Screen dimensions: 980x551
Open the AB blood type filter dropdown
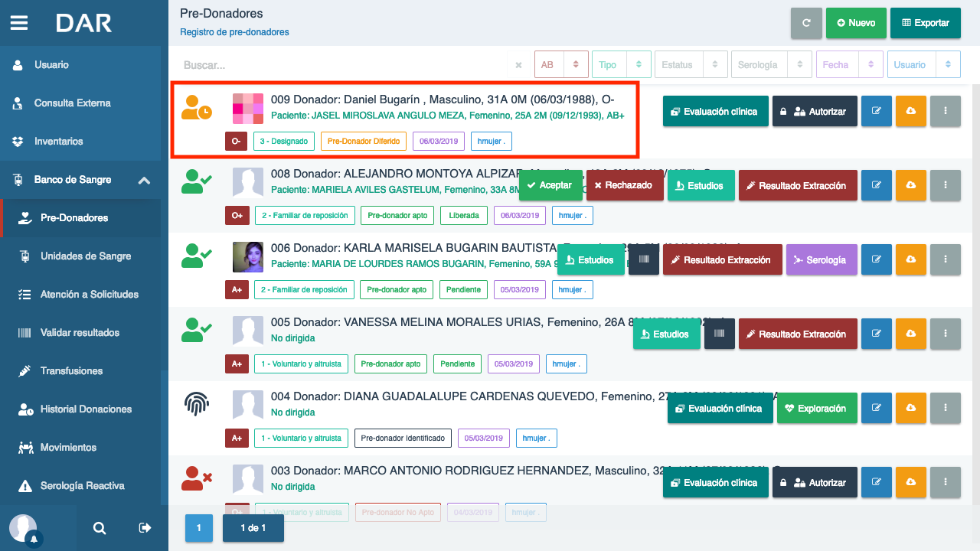coord(561,65)
